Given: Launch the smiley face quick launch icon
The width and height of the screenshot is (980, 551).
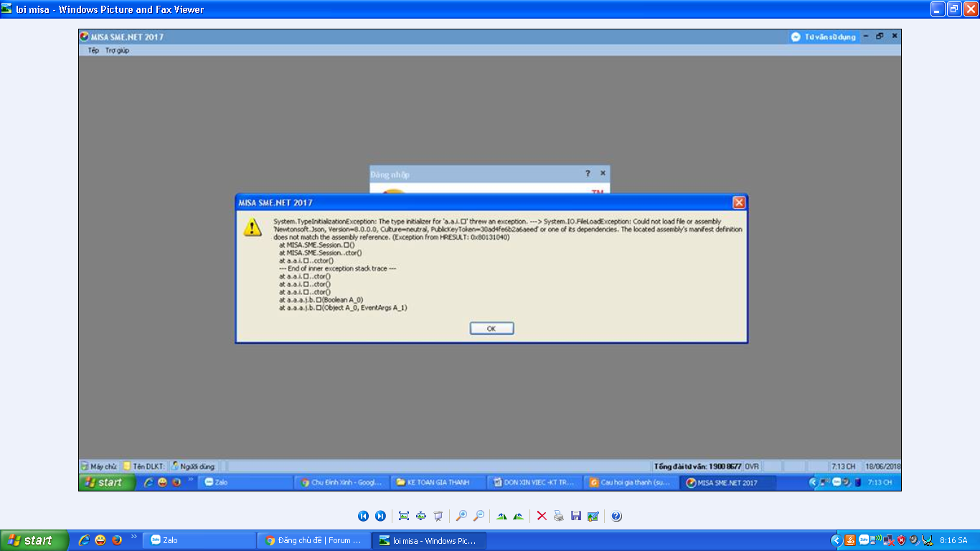Looking at the screenshot, I should (x=100, y=540).
